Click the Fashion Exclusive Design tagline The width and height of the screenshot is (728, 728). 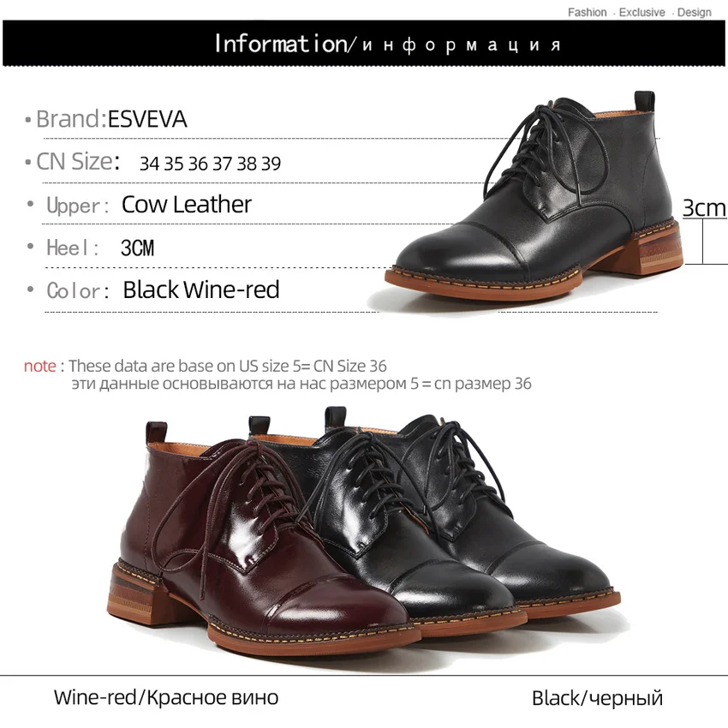coord(639,12)
